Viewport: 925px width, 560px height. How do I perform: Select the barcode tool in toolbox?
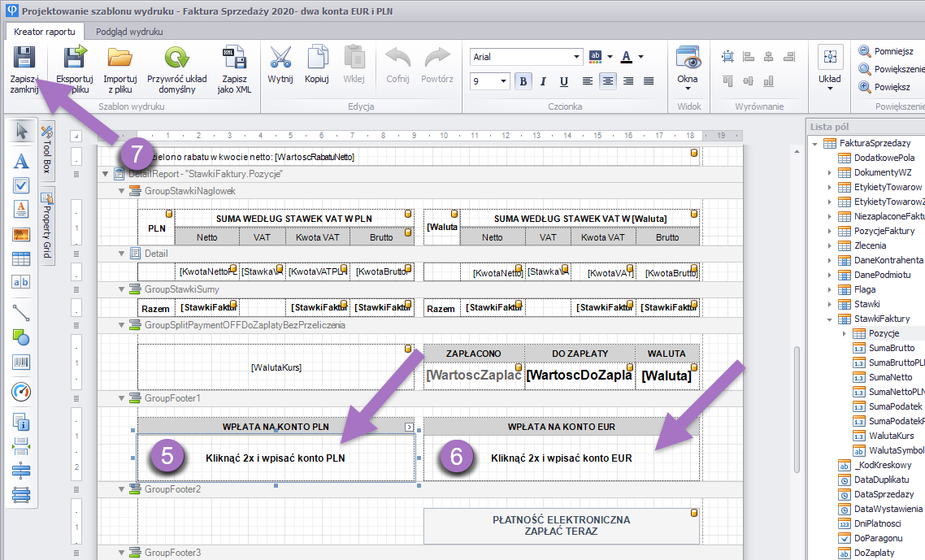click(x=21, y=362)
